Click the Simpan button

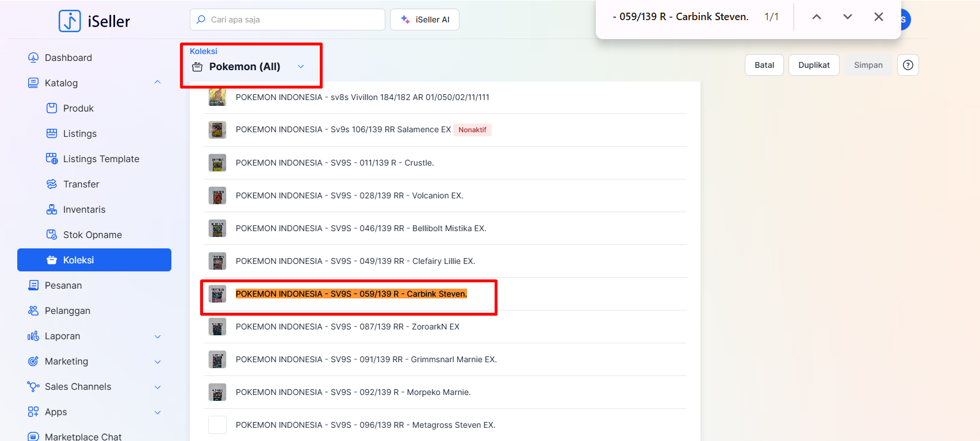[868, 65]
